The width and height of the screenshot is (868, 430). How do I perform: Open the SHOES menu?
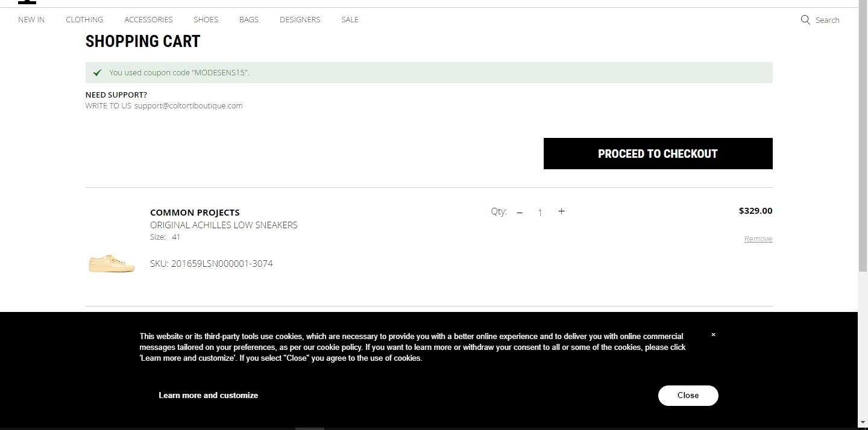[x=206, y=19]
